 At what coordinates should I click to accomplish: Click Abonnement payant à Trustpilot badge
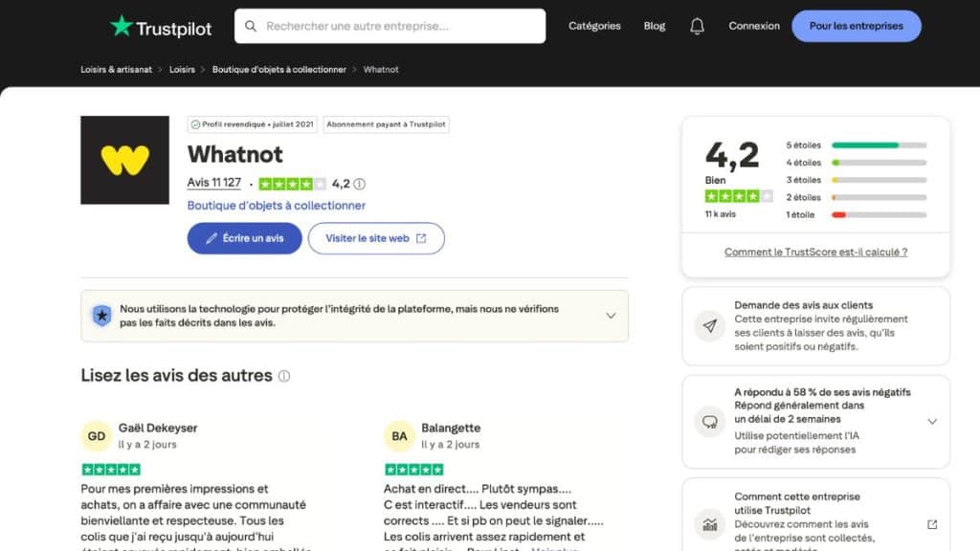tap(387, 124)
